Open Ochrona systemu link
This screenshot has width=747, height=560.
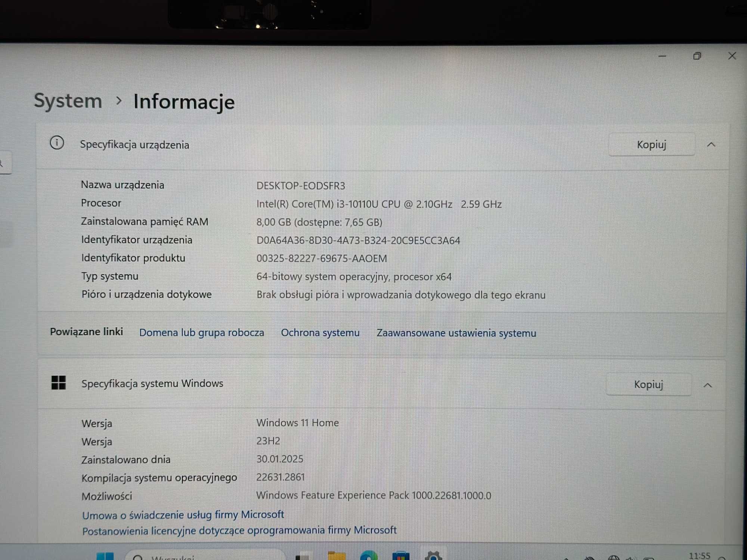coord(320,333)
